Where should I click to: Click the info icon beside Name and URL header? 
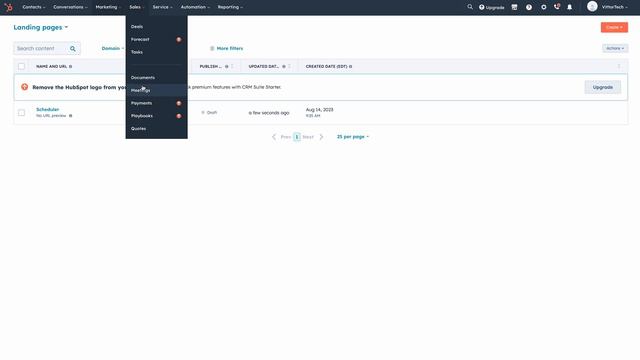click(x=71, y=67)
